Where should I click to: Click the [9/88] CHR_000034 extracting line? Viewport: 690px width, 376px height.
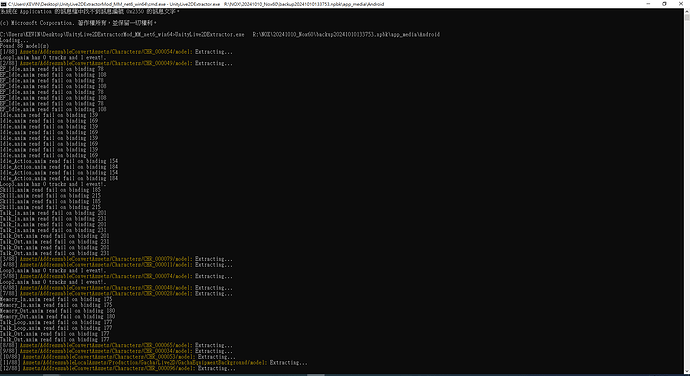(116, 351)
